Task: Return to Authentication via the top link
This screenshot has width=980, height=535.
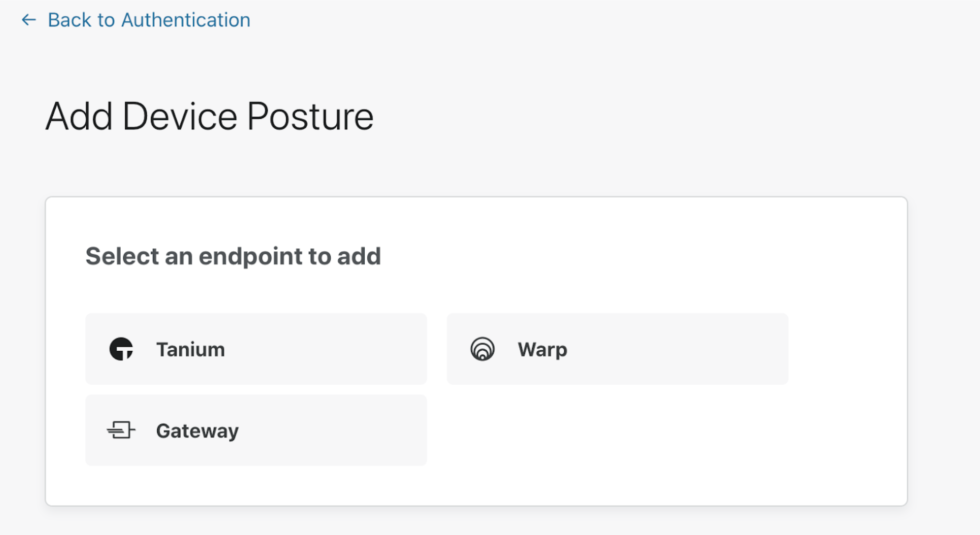Action: point(149,20)
